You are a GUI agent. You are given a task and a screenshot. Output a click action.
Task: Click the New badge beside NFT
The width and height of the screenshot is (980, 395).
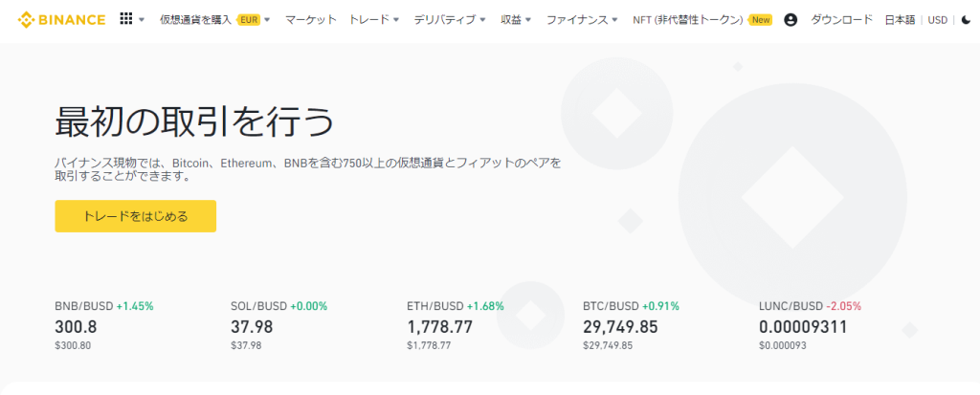tap(761, 19)
